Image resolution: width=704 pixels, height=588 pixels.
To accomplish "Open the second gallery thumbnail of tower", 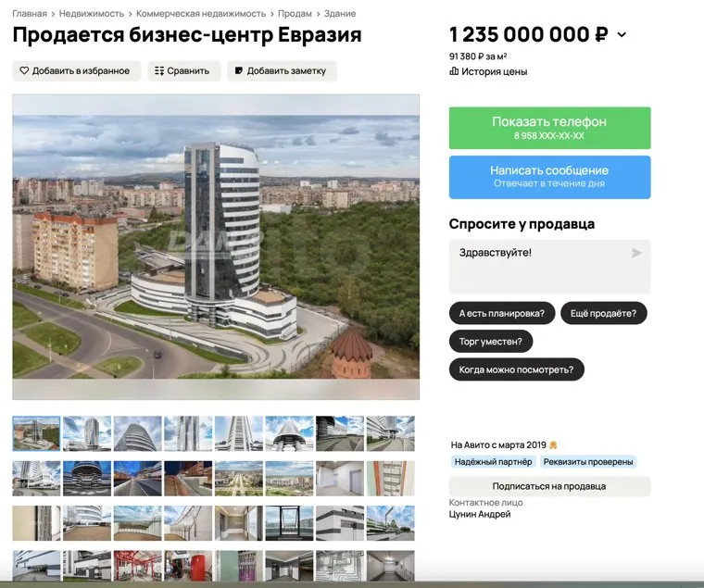I will tap(87, 433).
